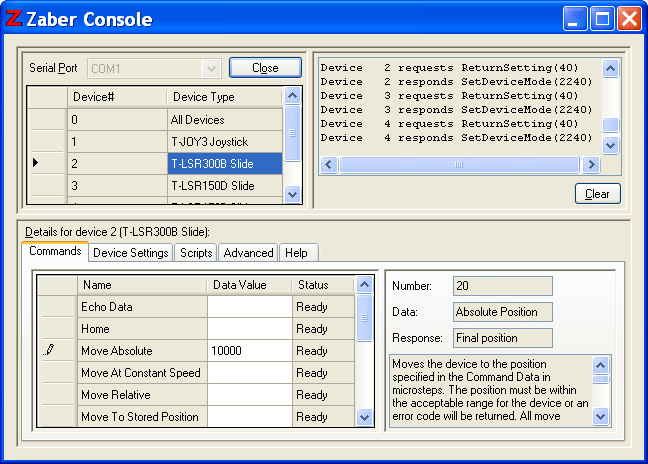Click the Status column header

click(x=323, y=285)
